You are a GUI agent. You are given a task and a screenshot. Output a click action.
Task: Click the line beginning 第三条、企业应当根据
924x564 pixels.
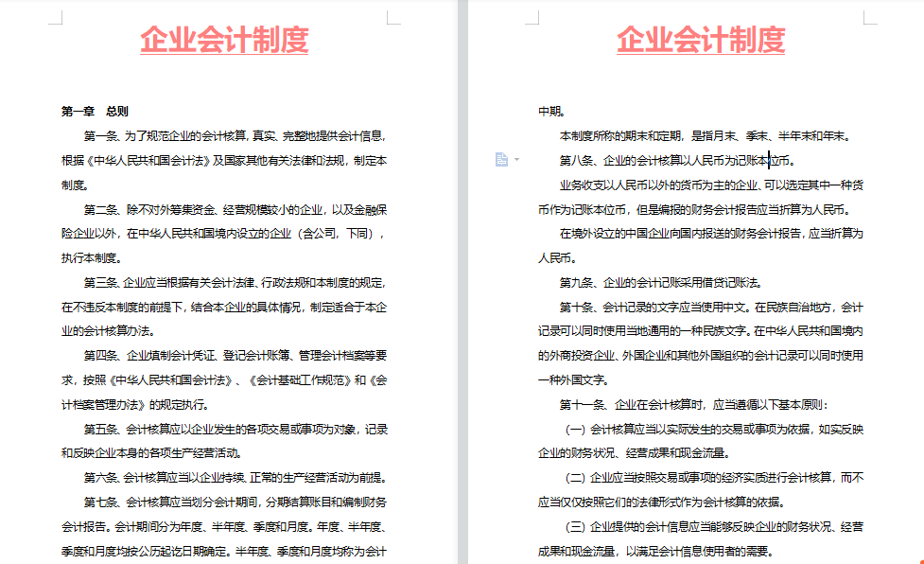(x=235, y=283)
